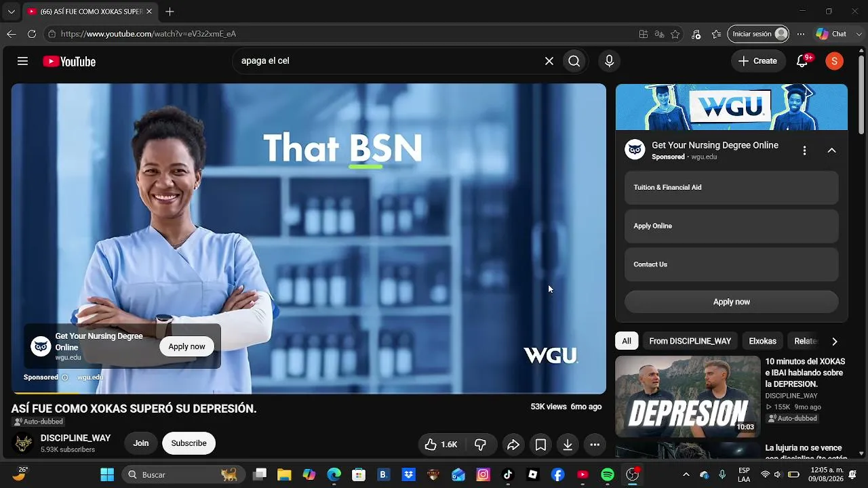Start voice search with microphone icon
The image size is (868, 488).
point(609,61)
